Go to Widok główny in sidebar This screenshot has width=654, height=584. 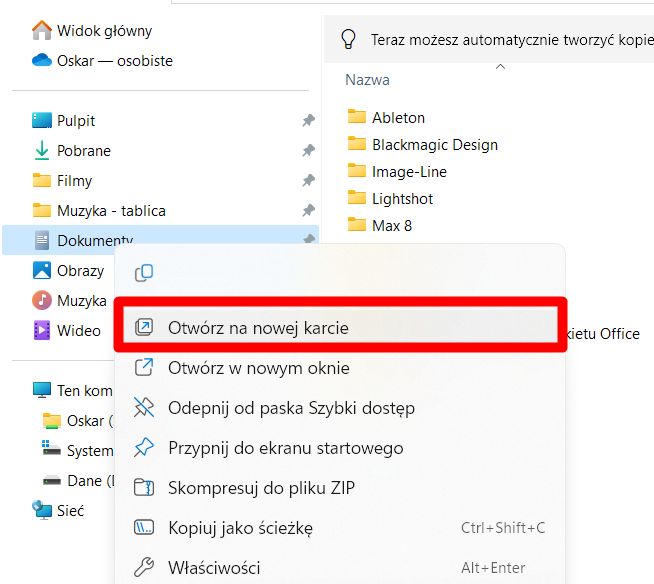coord(104,31)
